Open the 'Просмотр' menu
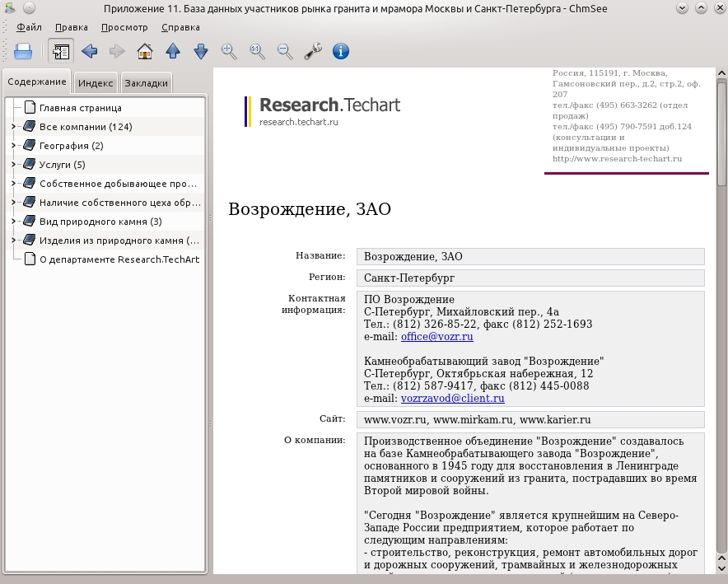 point(124,27)
